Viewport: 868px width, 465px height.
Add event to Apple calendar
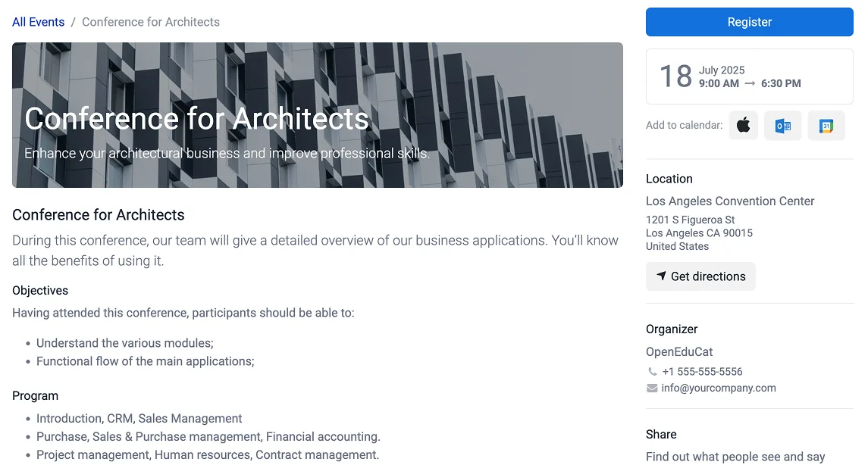[744, 126]
